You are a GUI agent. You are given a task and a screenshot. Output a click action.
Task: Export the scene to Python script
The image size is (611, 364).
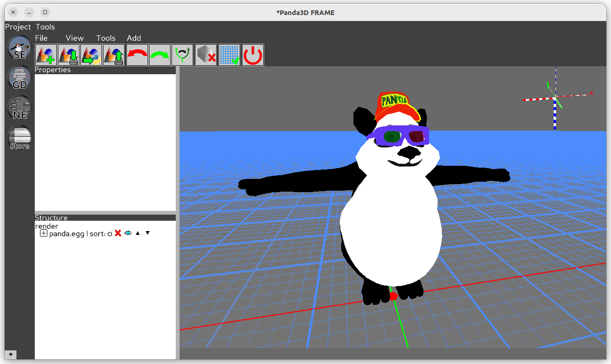(90, 54)
